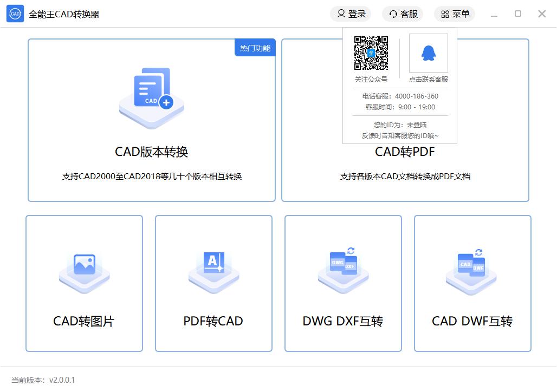Select the CAD转图片 label
This screenshot has height=392, width=557.
[x=84, y=321]
